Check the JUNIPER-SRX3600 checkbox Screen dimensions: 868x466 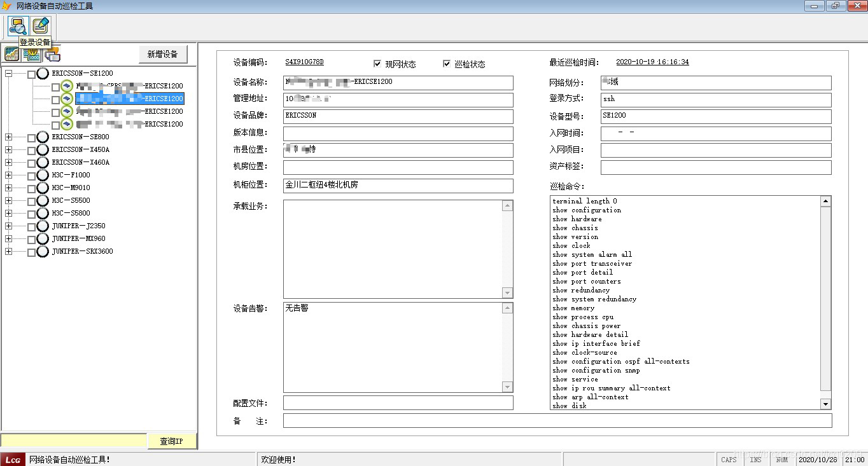31,252
